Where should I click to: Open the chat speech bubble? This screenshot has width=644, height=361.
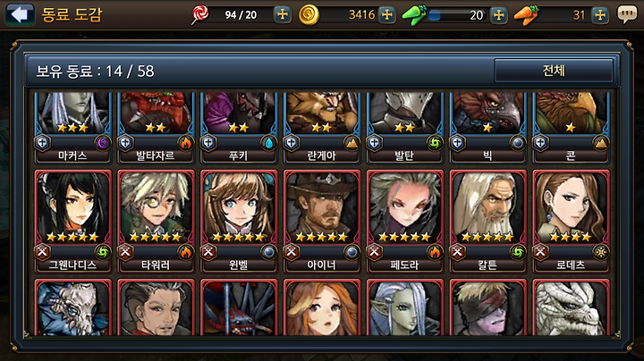[627, 15]
